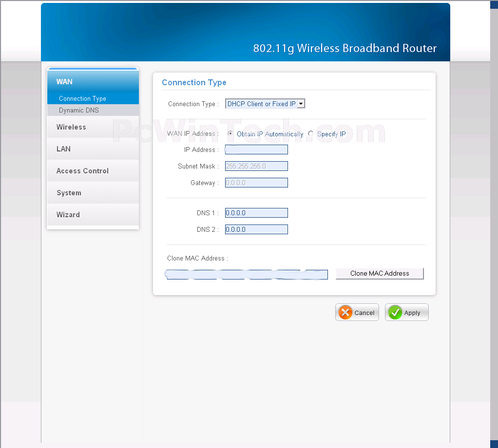
Task: Click the green checkmark Apply icon
Action: [395, 313]
